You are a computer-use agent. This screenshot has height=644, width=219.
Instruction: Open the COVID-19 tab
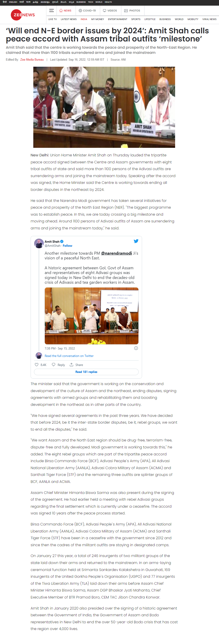pos(87,11)
